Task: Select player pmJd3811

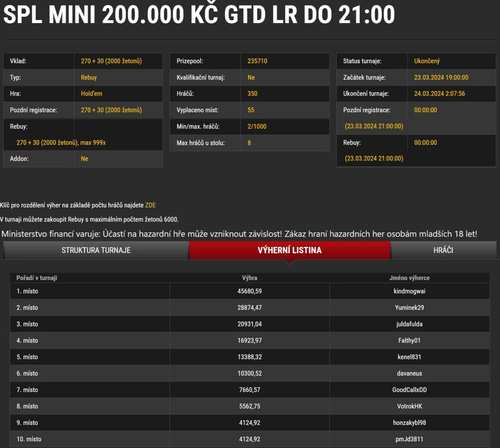Action: click(x=409, y=439)
